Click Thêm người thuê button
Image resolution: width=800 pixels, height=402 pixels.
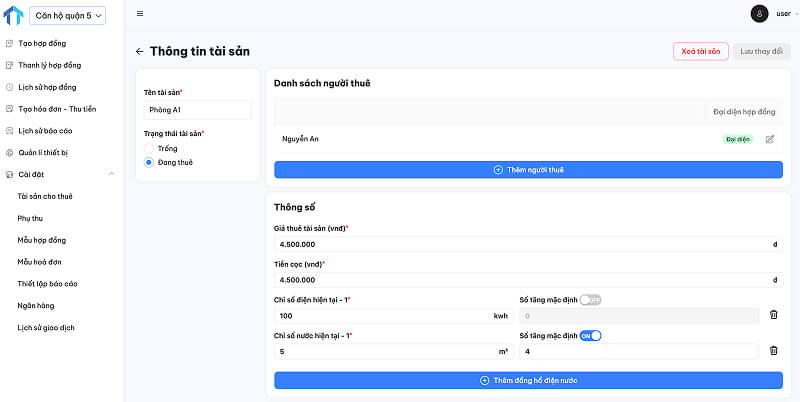pos(528,170)
